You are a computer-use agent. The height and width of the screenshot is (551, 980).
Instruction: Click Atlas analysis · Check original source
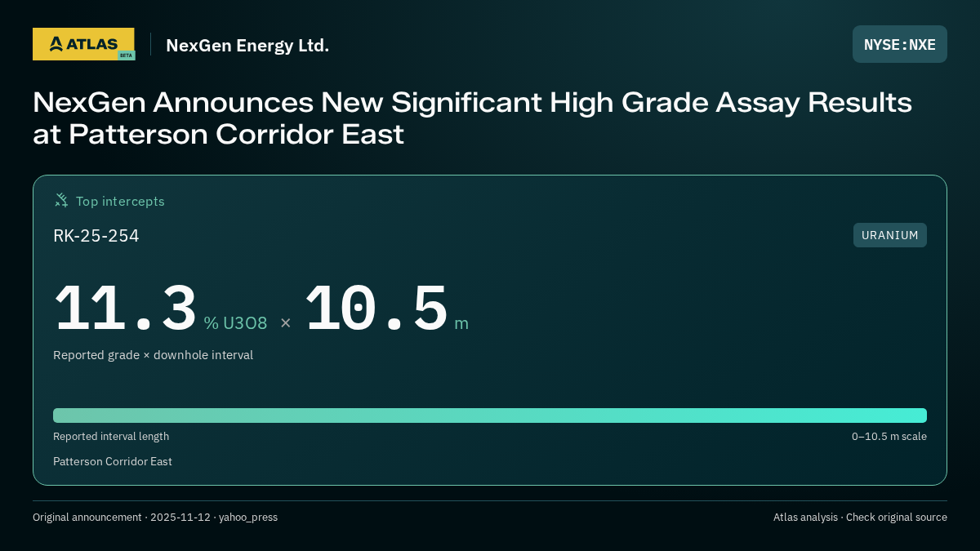coord(860,518)
